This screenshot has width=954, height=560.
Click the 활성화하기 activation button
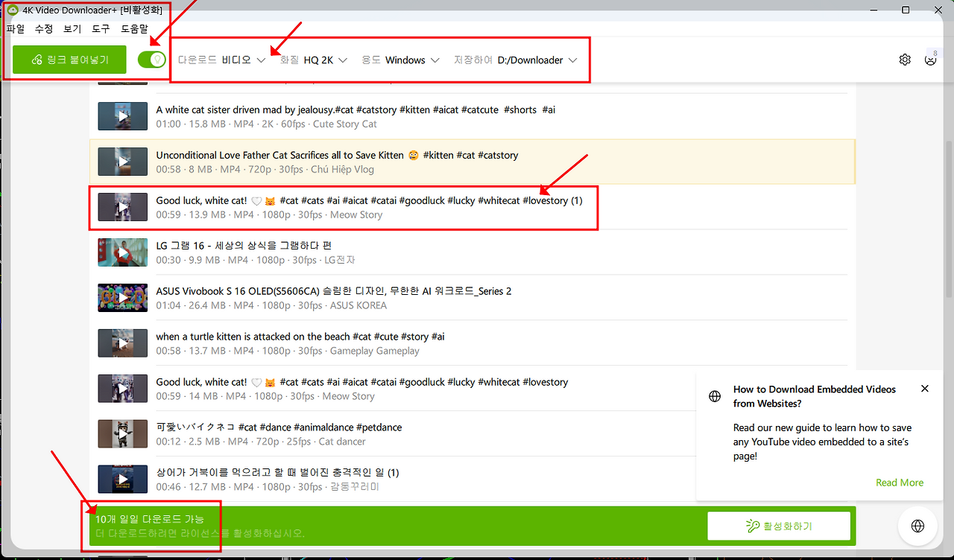(x=779, y=525)
